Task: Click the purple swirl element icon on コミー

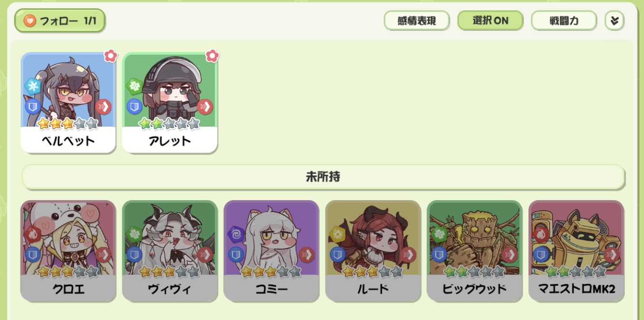Action: click(236, 234)
